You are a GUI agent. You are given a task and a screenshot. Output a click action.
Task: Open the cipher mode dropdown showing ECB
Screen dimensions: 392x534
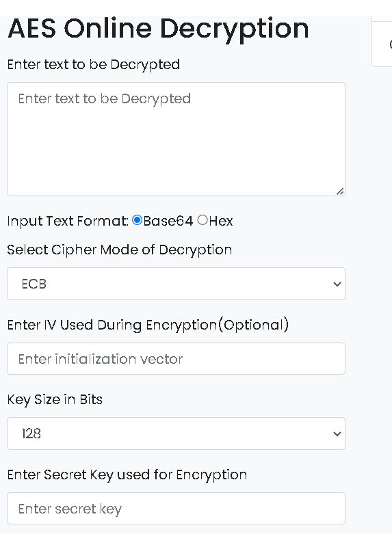click(x=176, y=284)
